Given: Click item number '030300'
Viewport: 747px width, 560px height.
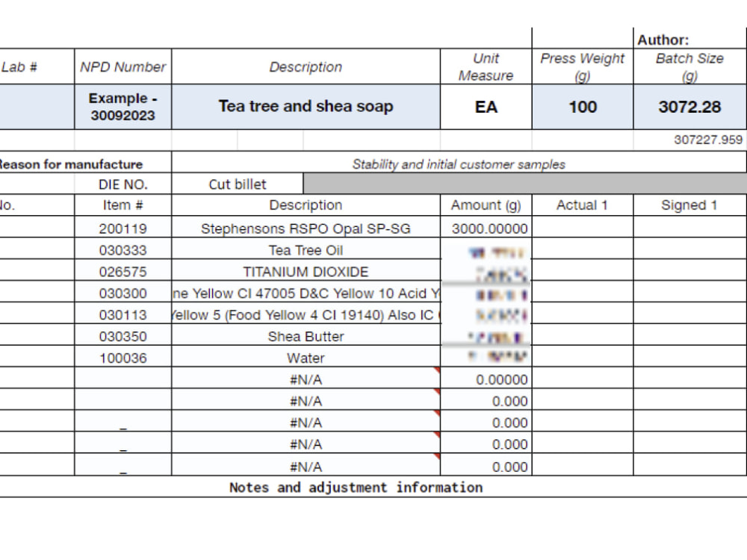Looking at the screenshot, I should [x=123, y=293].
